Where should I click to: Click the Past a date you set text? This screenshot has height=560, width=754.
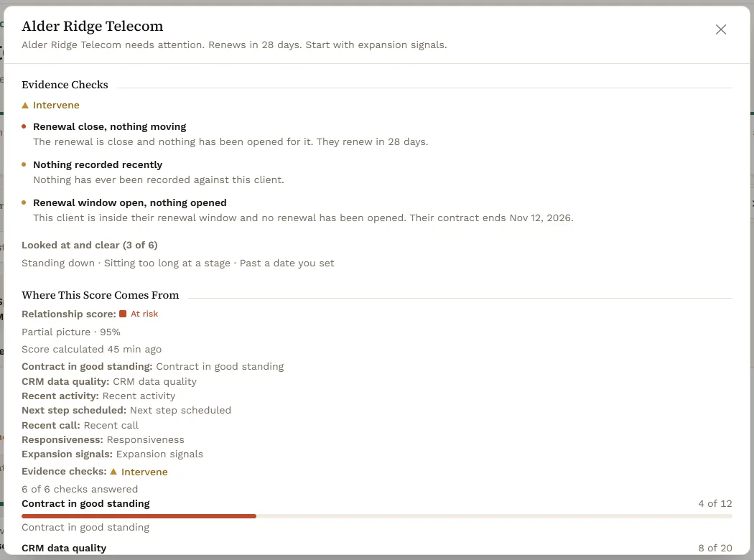point(287,263)
